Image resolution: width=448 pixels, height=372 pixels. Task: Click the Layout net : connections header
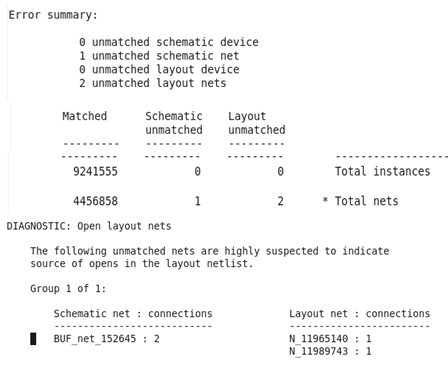click(x=360, y=314)
